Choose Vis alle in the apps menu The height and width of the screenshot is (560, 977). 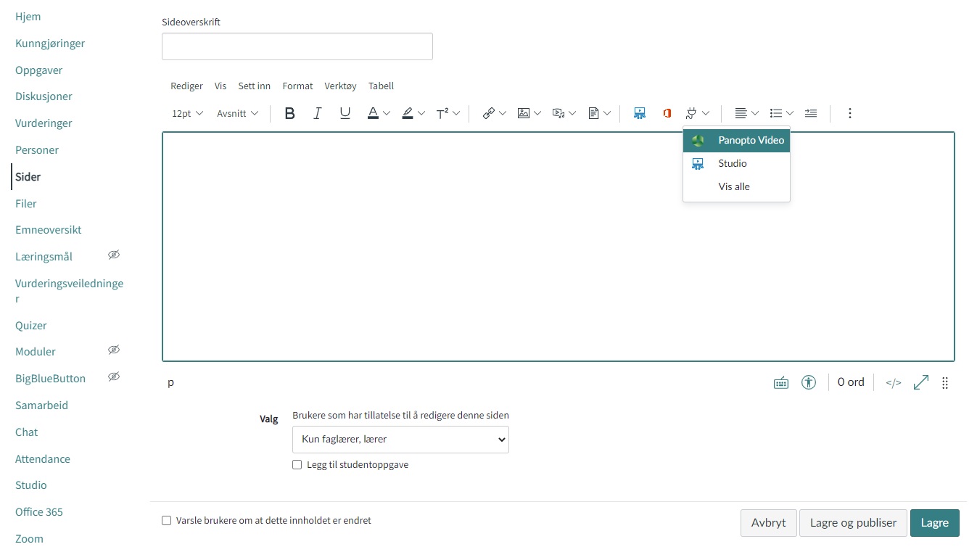[x=736, y=186]
